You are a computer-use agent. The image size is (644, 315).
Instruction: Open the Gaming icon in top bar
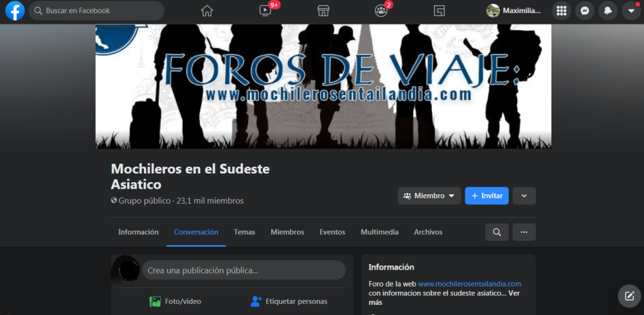click(x=439, y=11)
